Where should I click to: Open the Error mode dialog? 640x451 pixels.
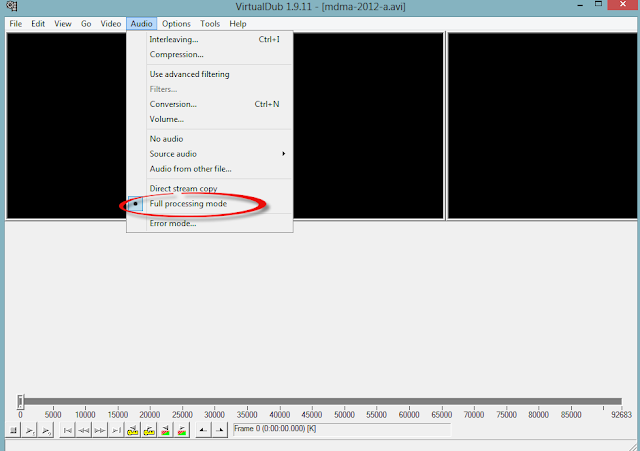point(210,223)
